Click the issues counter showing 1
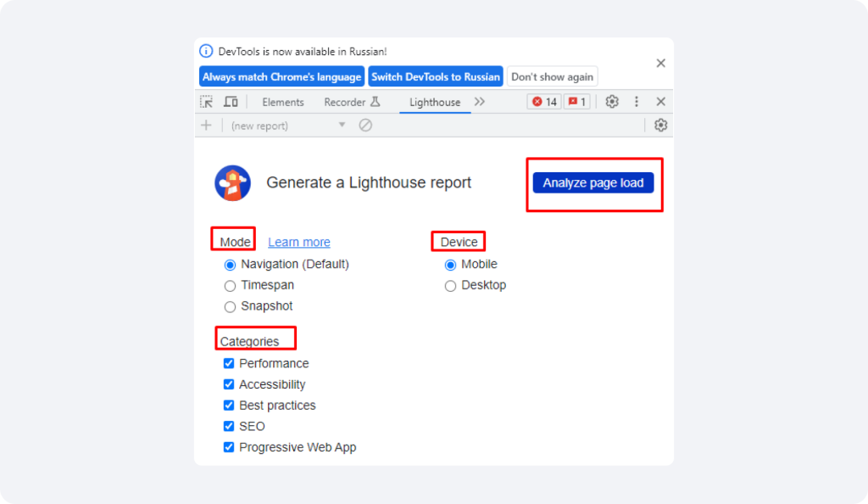 point(576,102)
